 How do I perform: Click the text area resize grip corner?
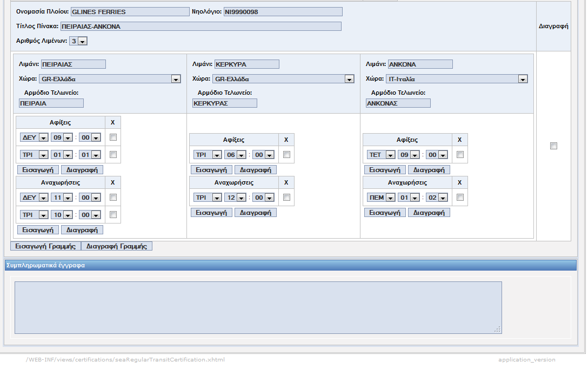coord(498,330)
